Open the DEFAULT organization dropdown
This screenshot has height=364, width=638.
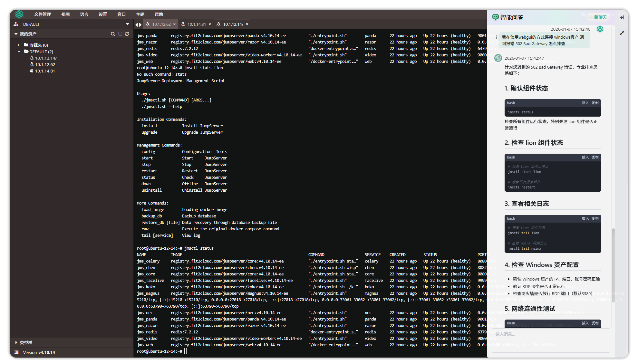pyautogui.click(x=128, y=24)
